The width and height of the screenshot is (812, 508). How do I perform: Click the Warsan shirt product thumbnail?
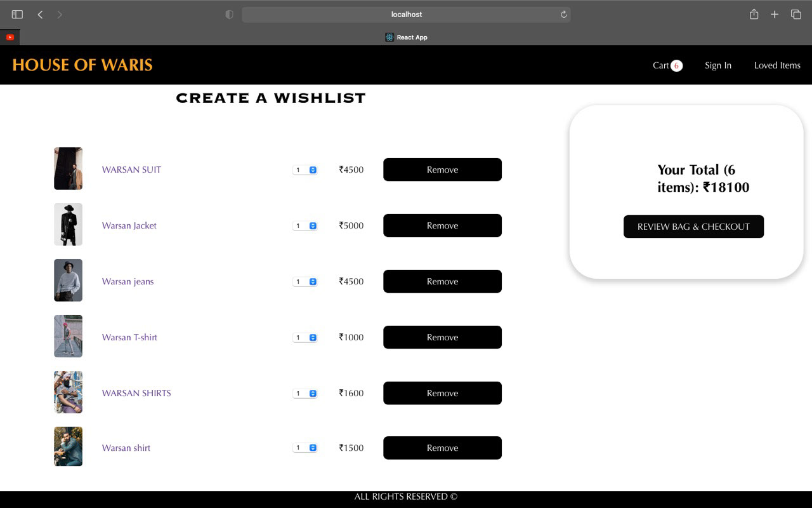[x=68, y=446]
